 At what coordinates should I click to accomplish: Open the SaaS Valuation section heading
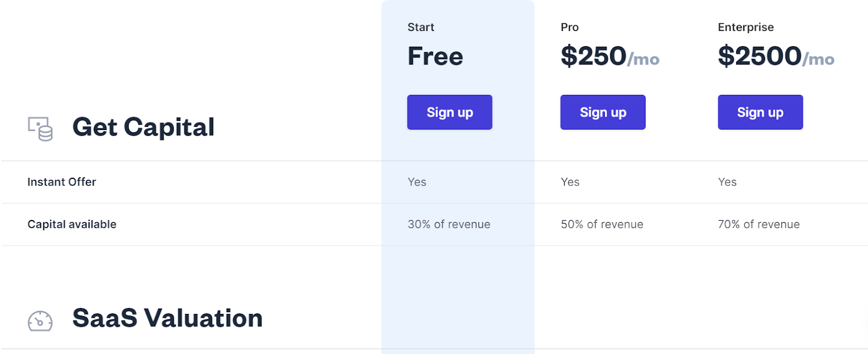[x=167, y=318]
